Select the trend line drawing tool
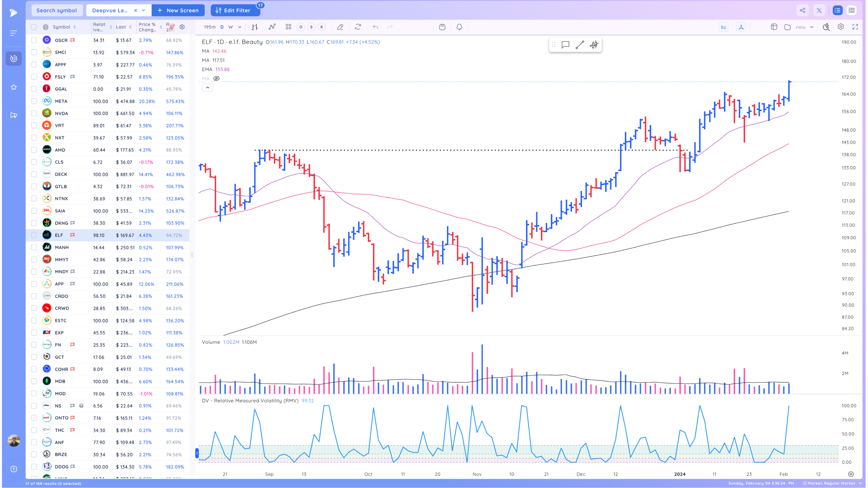Screen dimensions: 868x488 (580, 45)
